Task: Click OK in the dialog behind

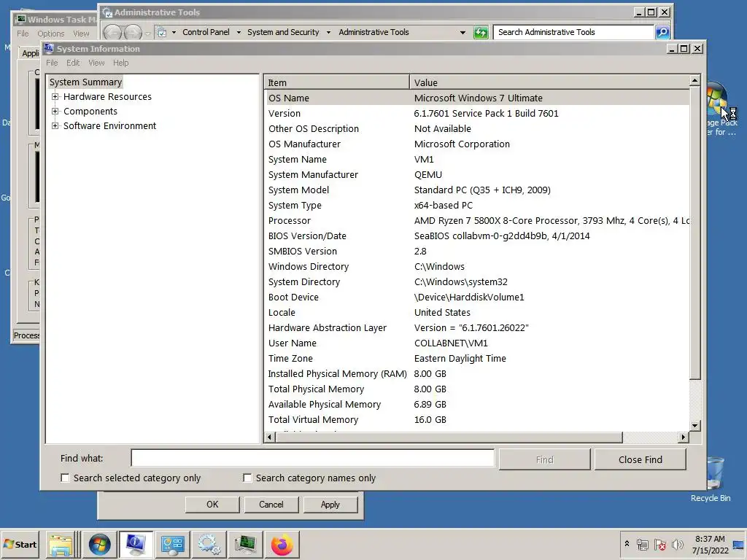Action: click(x=212, y=505)
